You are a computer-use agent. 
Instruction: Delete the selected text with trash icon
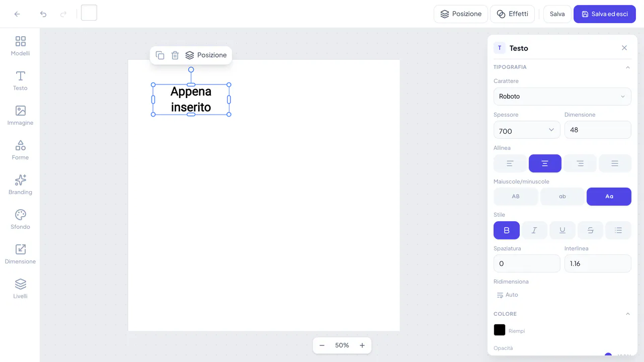point(175,55)
